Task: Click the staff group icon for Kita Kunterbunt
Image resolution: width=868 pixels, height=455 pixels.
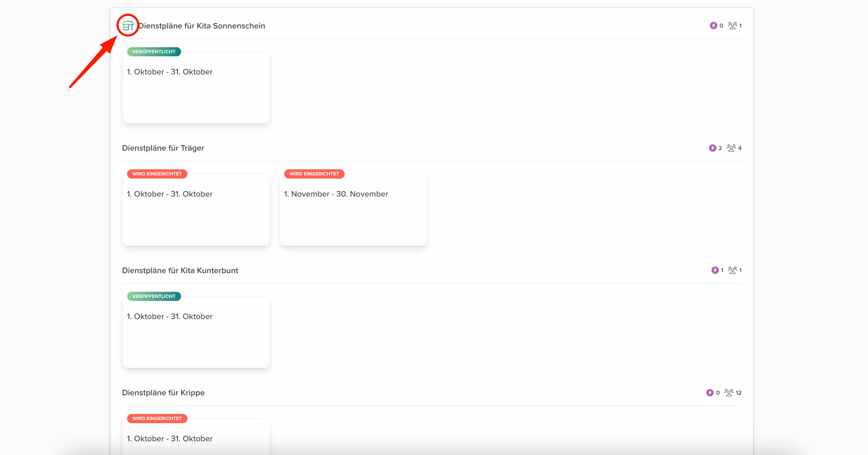Action: pyautogui.click(x=732, y=270)
